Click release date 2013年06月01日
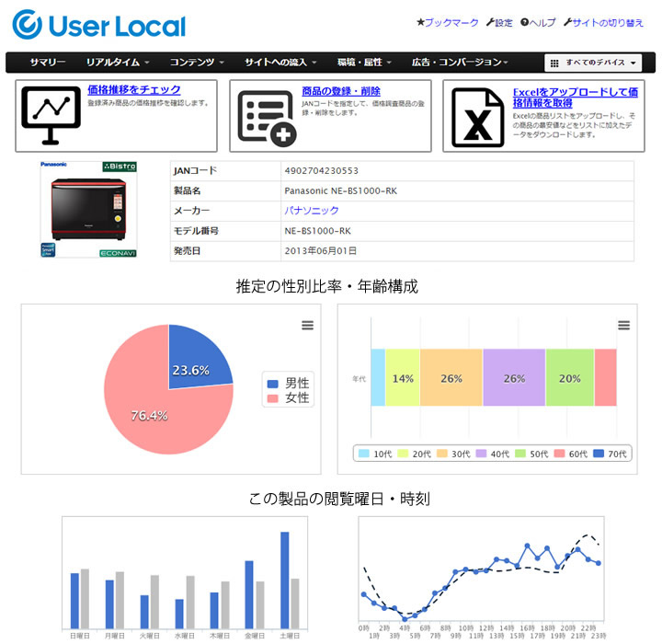This screenshot has height=644, width=662. pyautogui.click(x=321, y=250)
